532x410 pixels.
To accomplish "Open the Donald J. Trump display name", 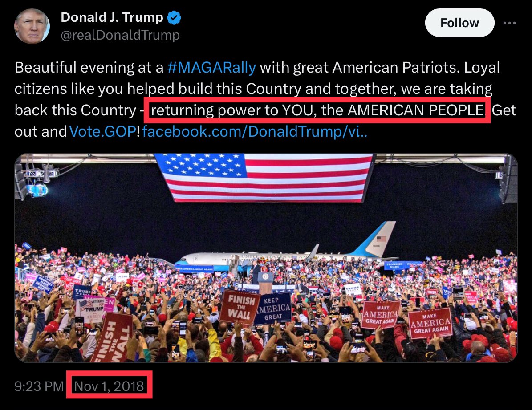I will (x=112, y=17).
